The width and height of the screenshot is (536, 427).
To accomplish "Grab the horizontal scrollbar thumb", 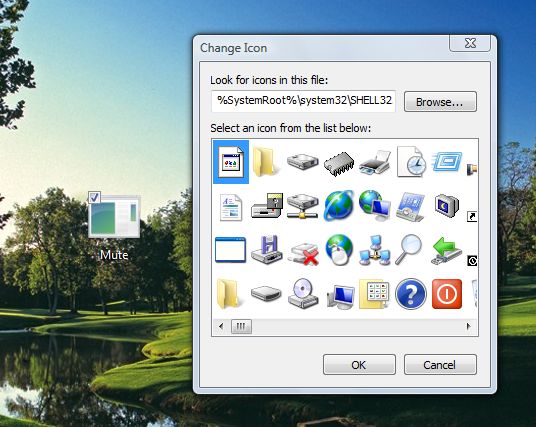I will click(241, 326).
